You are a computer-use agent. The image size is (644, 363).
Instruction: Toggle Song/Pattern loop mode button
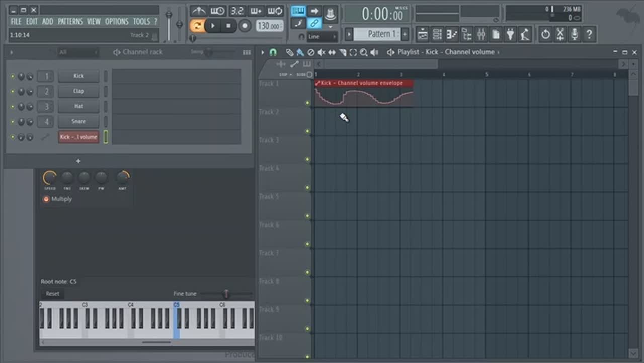(x=198, y=26)
